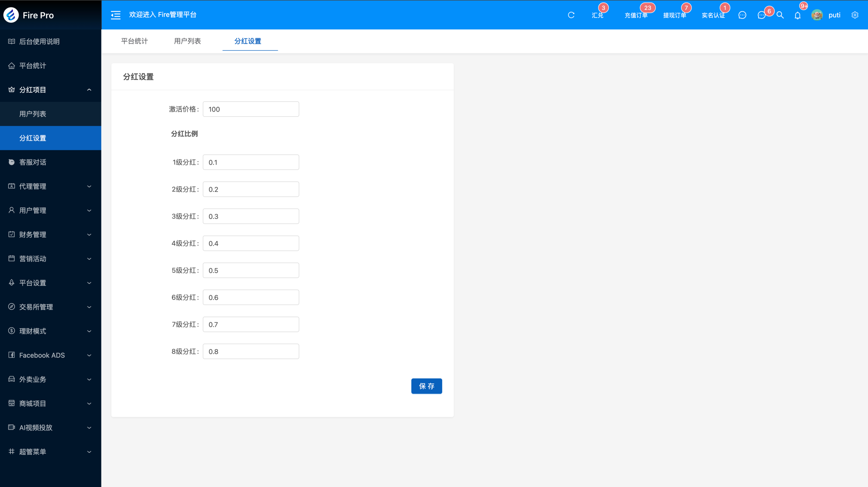
Task: Switch to the 用户列表 tab
Action: tap(188, 41)
